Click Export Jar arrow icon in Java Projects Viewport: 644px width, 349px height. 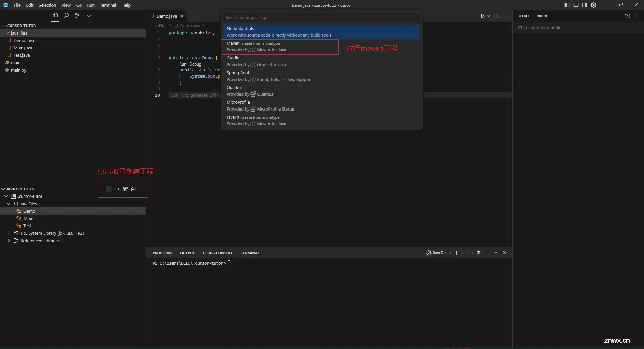[x=117, y=189]
